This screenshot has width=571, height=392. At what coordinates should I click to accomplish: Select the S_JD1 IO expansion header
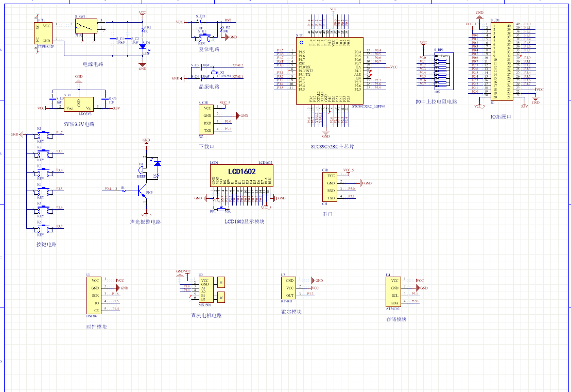click(501, 61)
